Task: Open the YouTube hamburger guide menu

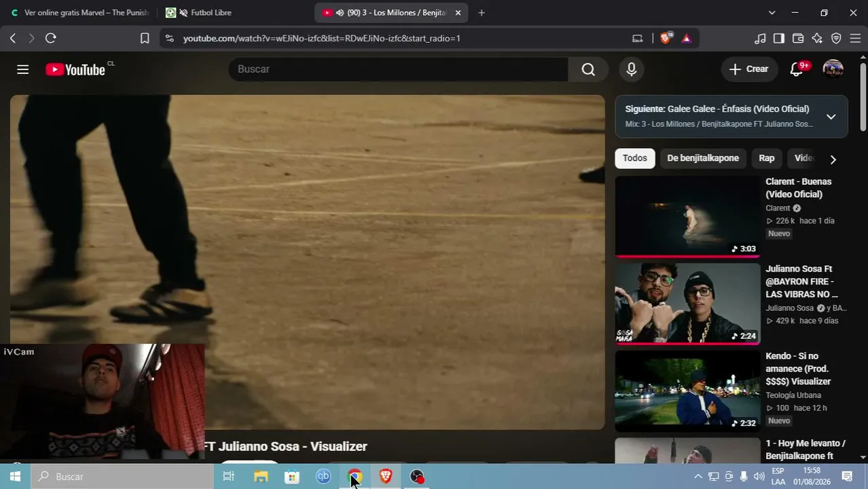Action: tap(23, 69)
